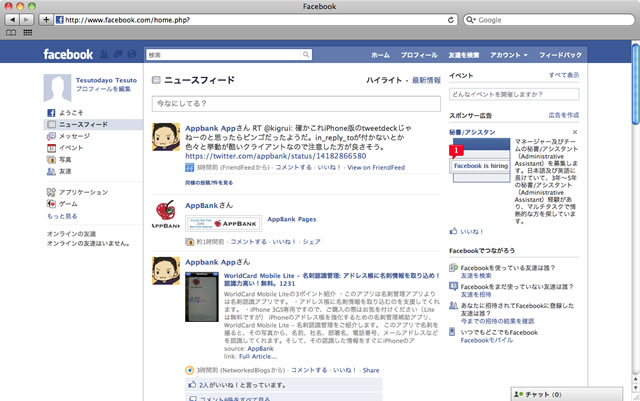The height and width of the screenshot is (401, 640).
Task: Open the twitter.com/appbank status link
Action: [x=276, y=156]
